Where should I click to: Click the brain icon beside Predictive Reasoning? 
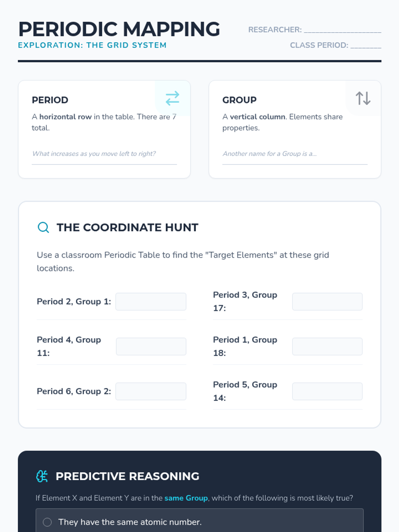[42, 476]
